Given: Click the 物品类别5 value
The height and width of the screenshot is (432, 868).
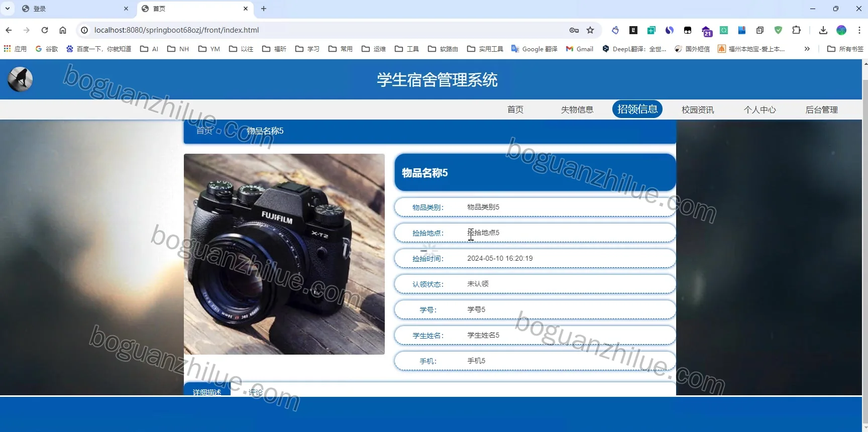Looking at the screenshot, I should coord(483,207).
